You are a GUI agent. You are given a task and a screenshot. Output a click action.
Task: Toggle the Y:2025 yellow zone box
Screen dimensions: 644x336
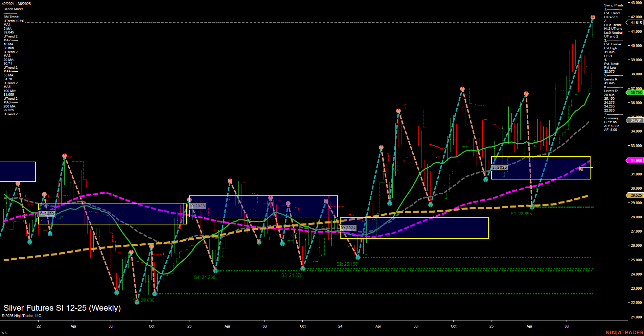(x=500, y=167)
